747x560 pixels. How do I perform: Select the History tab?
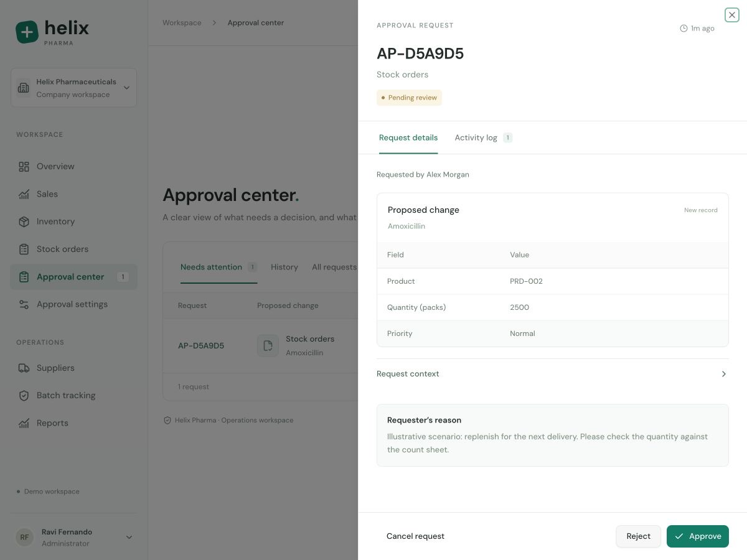tap(284, 267)
